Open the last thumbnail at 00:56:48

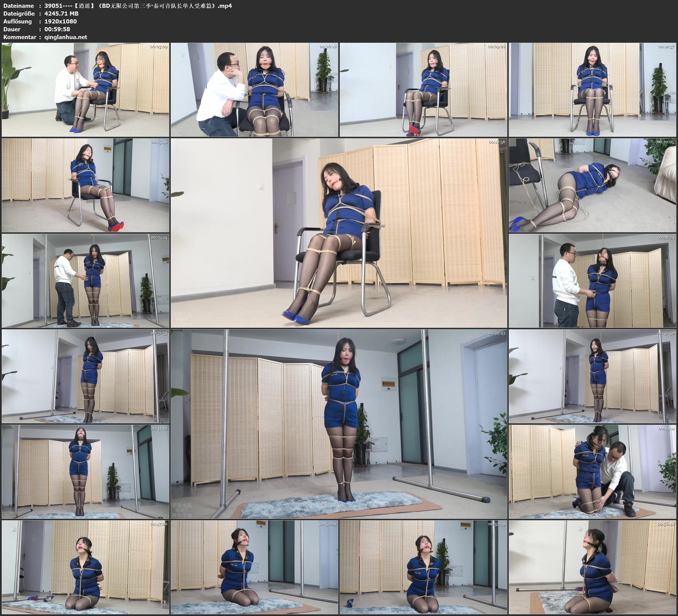(x=592, y=567)
